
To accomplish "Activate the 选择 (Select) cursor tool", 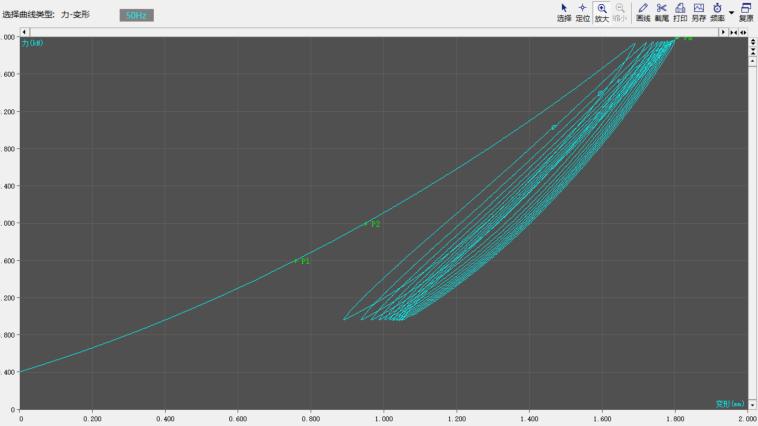I will [x=564, y=12].
